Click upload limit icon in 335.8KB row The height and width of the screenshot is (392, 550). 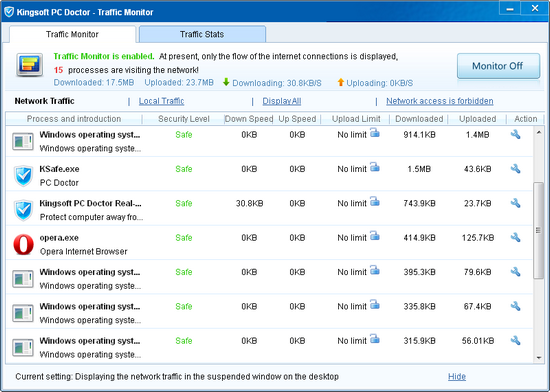(x=375, y=305)
